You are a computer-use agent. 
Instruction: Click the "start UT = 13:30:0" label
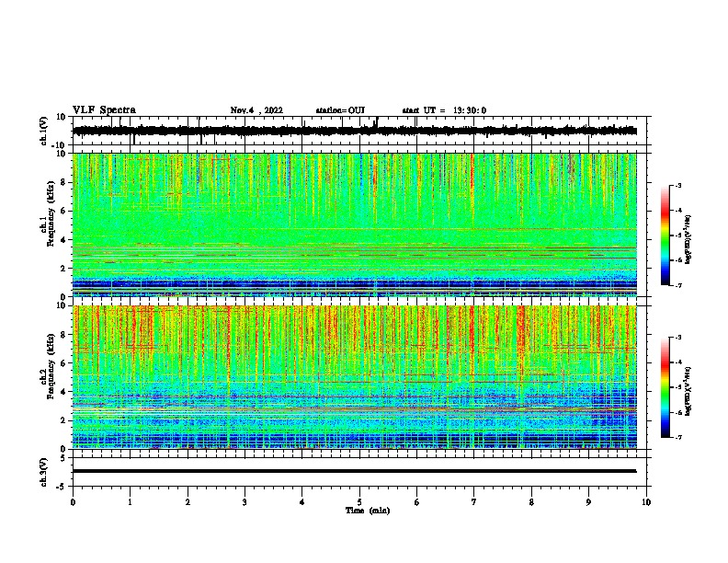pos(444,110)
